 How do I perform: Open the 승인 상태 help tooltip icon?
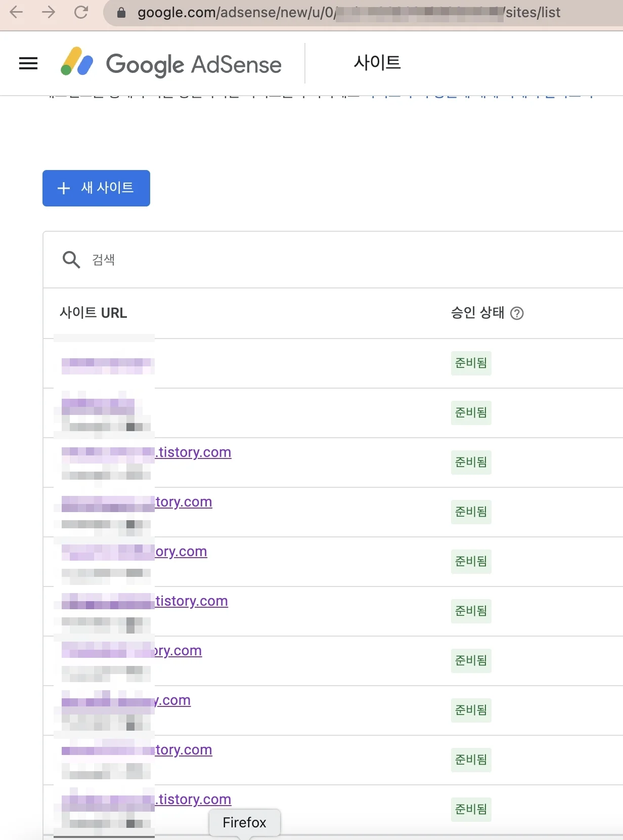point(518,314)
